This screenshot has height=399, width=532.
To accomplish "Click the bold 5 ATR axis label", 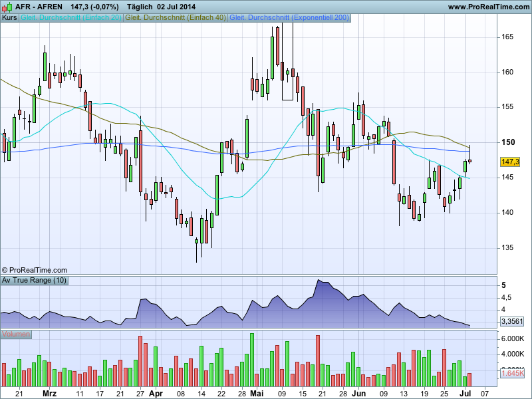I will (503, 285).
